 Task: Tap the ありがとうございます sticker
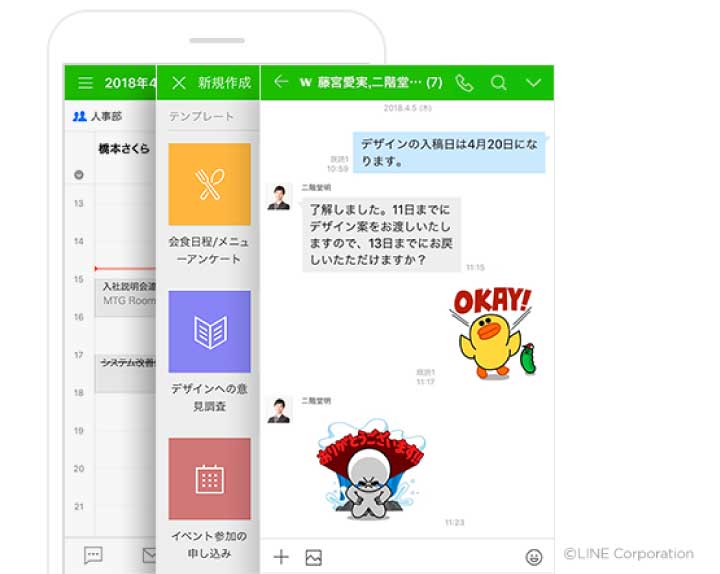pos(370,469)
